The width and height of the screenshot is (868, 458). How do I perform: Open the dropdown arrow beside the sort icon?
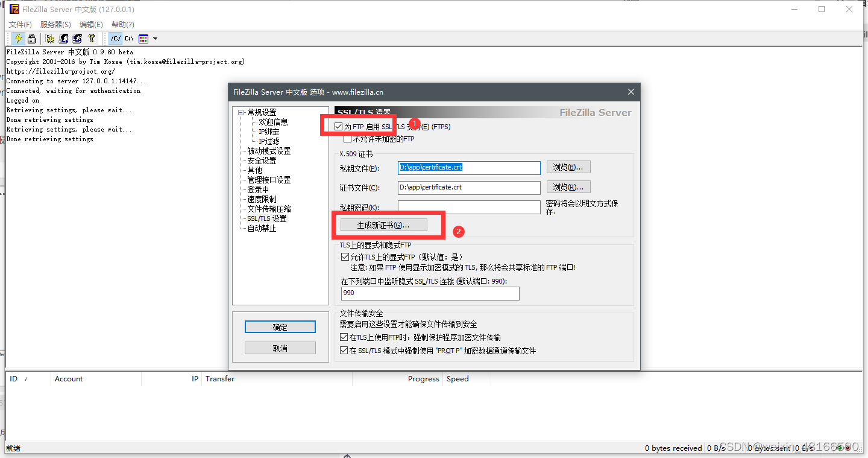click(155, 39)
